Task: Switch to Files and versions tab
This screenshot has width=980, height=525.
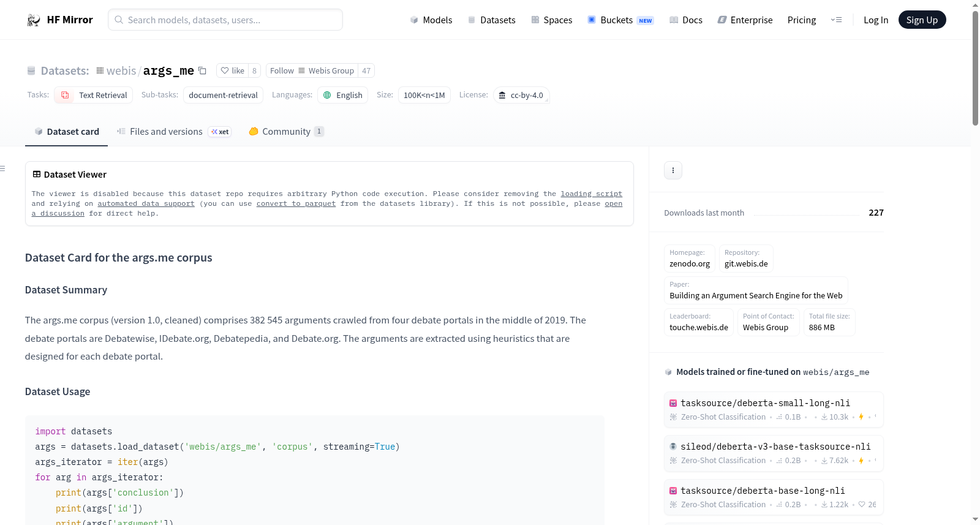Action: coord(174,132)
